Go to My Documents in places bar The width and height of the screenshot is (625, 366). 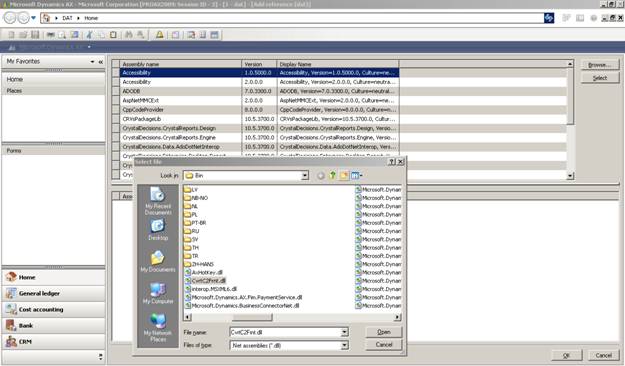point(158,262)
